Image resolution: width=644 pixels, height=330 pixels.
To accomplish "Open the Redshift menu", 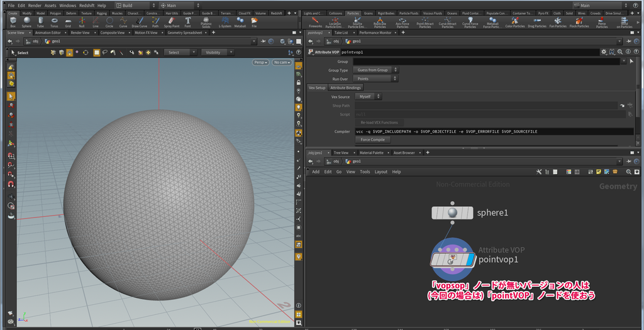I will pyautogui.click(x=88, y=6).
